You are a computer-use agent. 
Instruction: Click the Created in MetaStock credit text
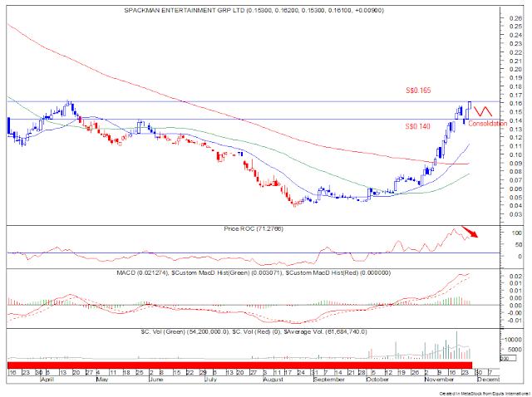point(485,394)
